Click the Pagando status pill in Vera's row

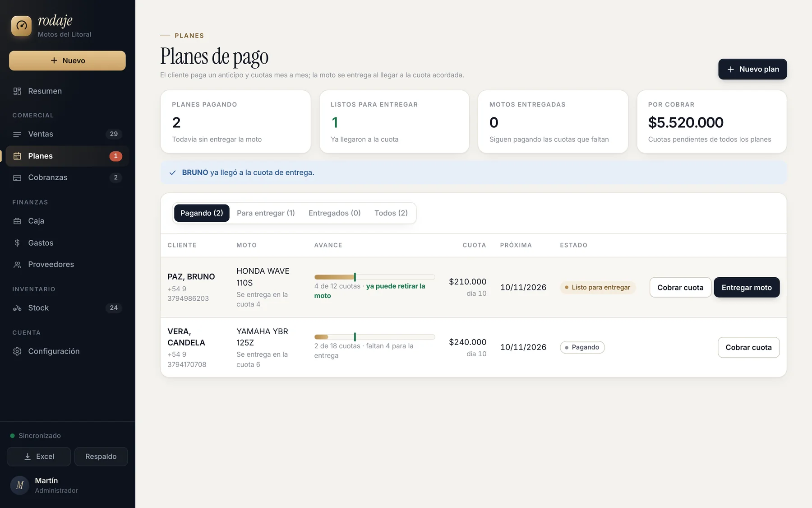pos(582,347)
